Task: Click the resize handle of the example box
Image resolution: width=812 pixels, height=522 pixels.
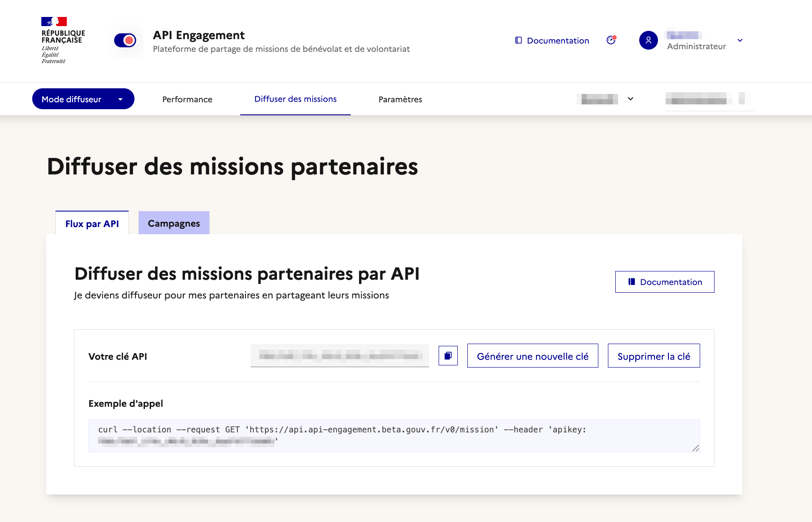Action: point(695,448)
